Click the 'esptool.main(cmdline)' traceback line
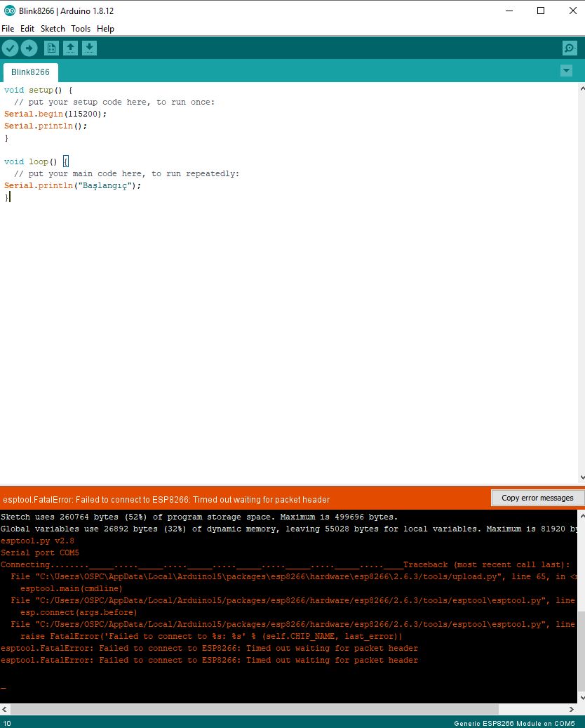The height and width of the screenshot is (728, 585). (72, 588)
